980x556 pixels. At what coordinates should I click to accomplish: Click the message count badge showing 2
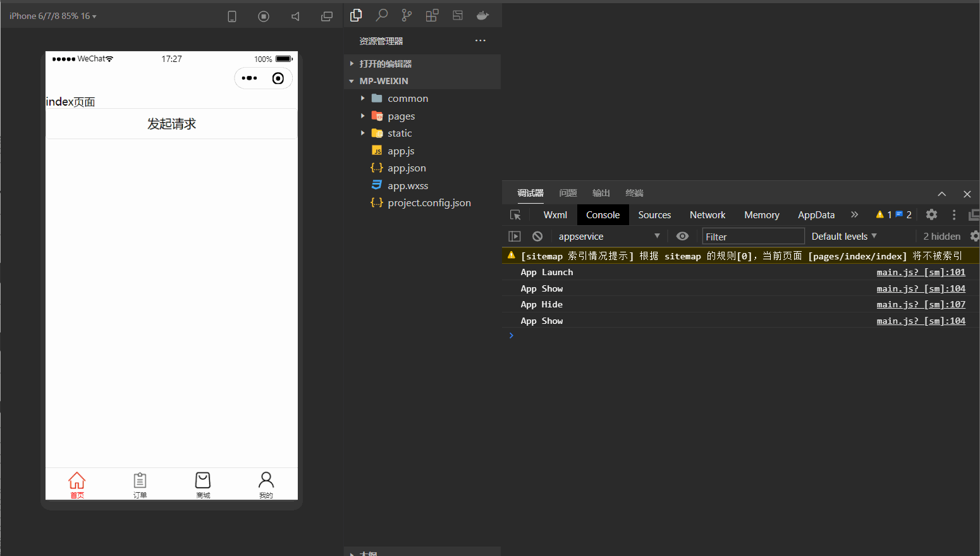coord(903,215)
